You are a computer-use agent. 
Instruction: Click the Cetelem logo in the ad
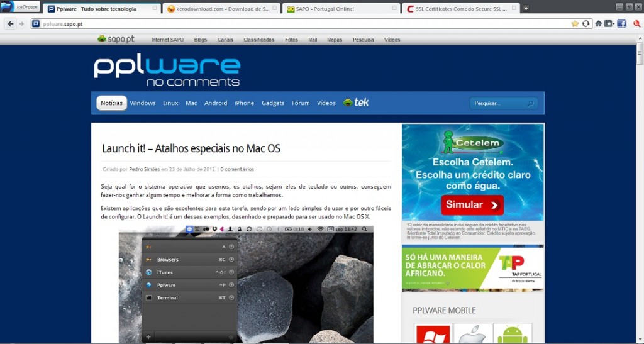click(473, 143)
